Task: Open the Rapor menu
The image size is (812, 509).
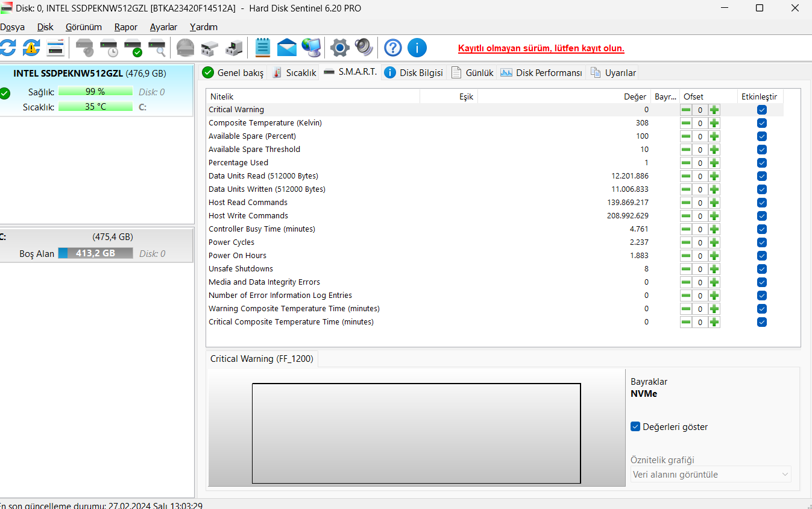Action: pyautogui.click(x=126, y=27)
